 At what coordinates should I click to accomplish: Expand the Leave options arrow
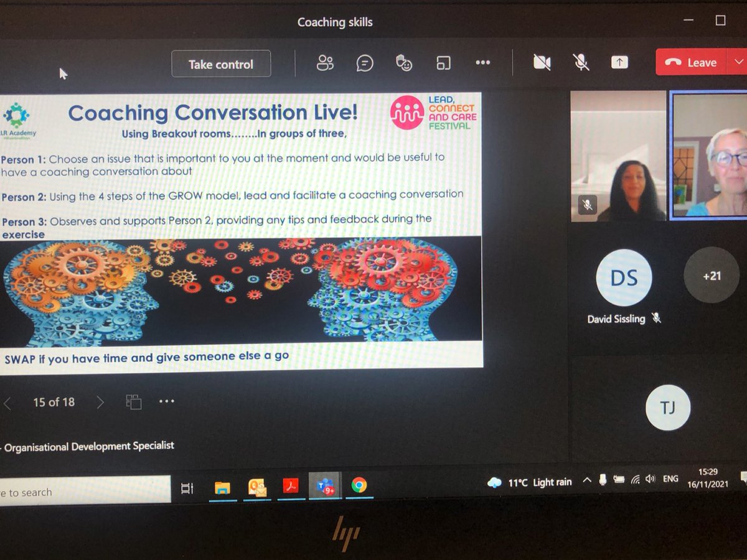coord(738,62)
